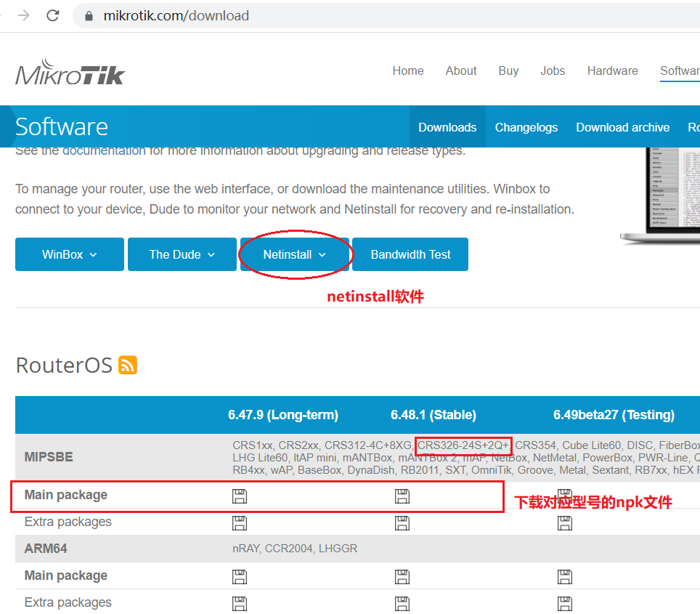Download MIPSBE main package 6.47.9 Long-term

239,496
